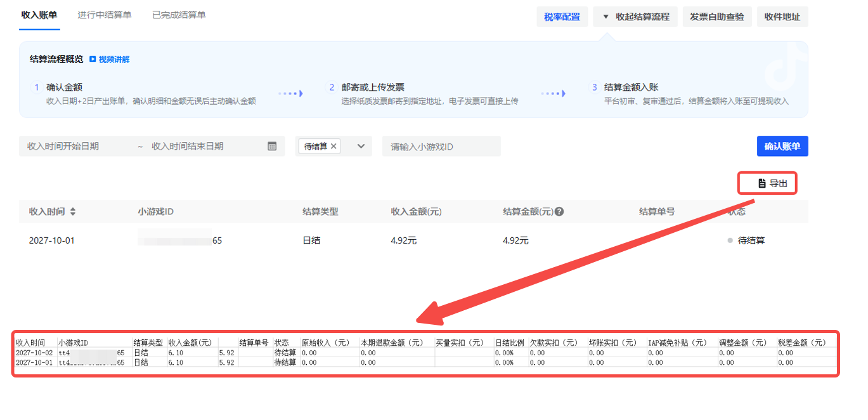Viewport: 868px width, 420px height.
Task: Click the video play icon beside 视频讲解
Action: tap(93, 60)
